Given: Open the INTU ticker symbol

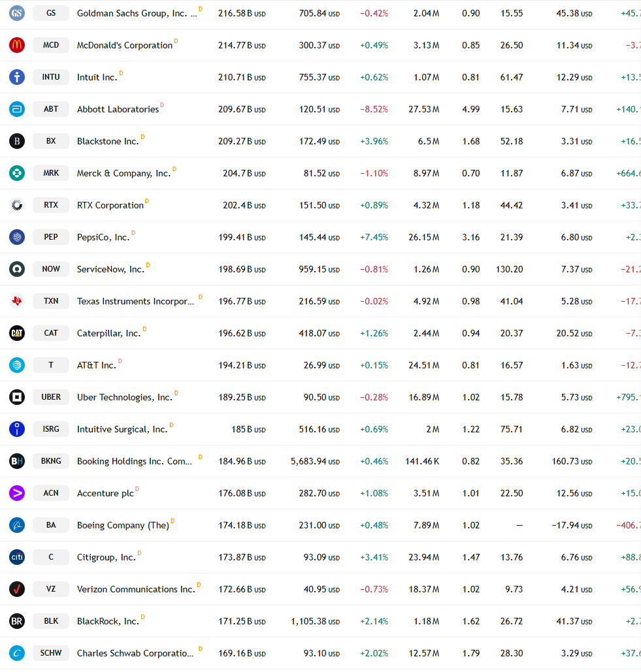Looking at the screenshot, I should (x=51, y=77).
